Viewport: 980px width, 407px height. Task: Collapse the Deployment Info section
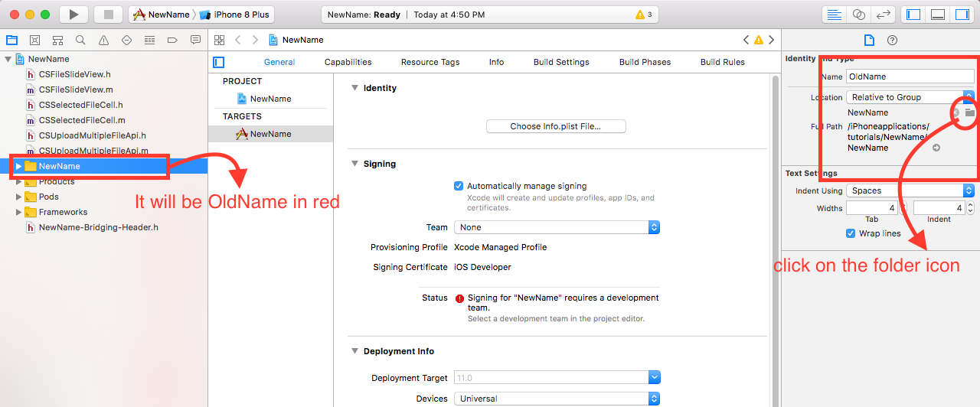pos(354,351)
